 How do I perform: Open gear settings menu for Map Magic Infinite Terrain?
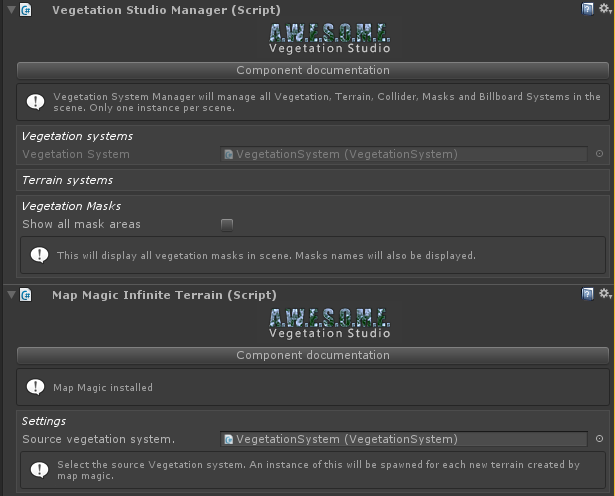point(605,293)
